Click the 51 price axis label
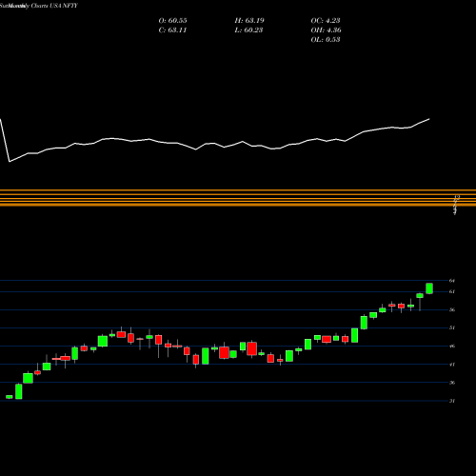This screenshot has width=476, height=476. [452, 327]
